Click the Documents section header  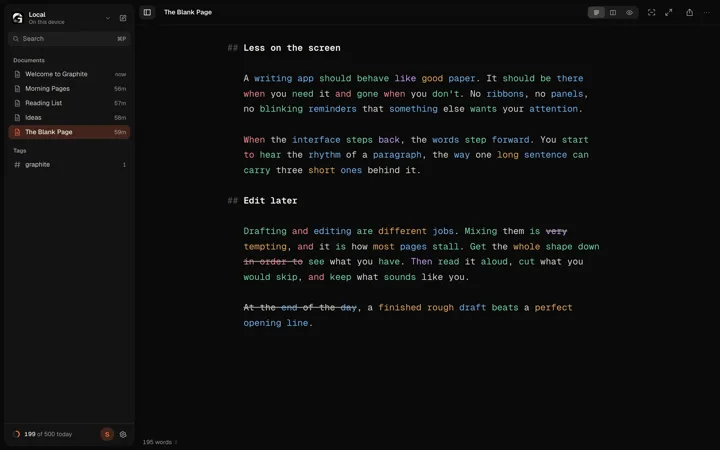[29, 60]
